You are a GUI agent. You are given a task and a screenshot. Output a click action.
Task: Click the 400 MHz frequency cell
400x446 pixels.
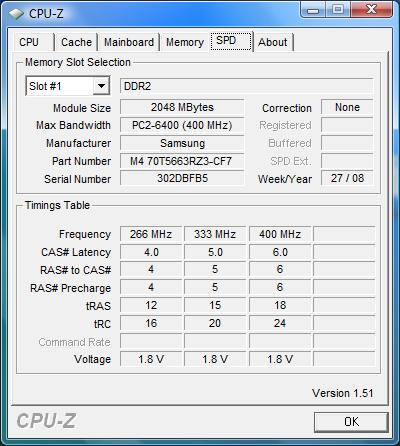click(x=280, y=234)
